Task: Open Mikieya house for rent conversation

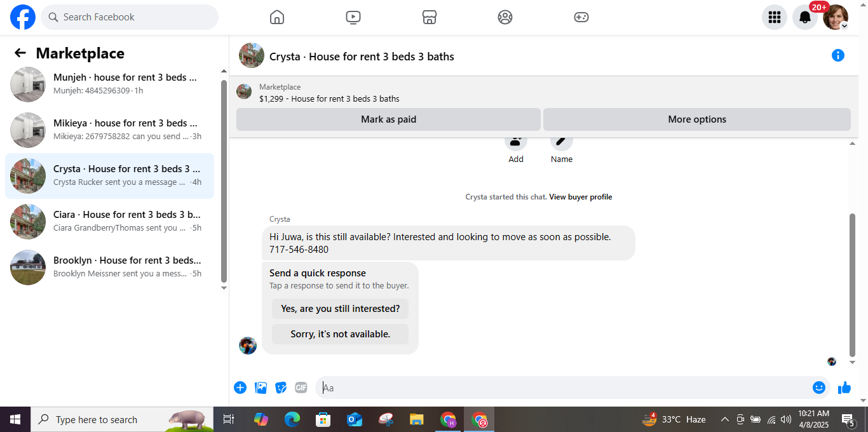Action: [x=109, y=130]
